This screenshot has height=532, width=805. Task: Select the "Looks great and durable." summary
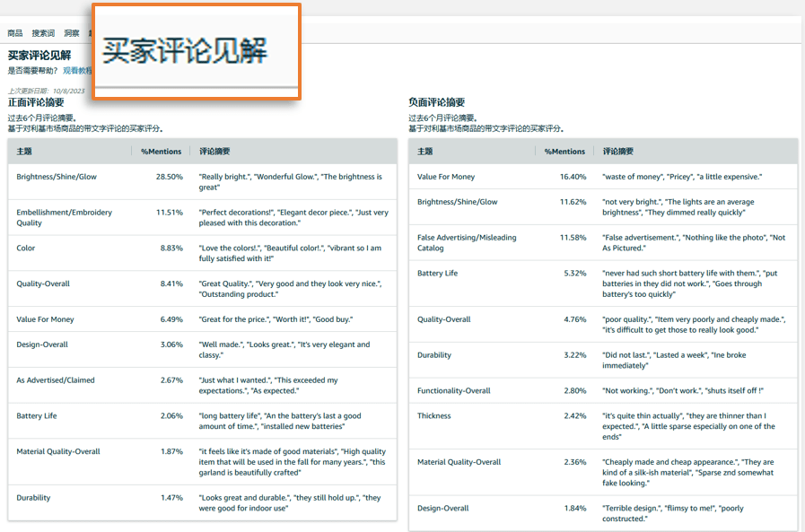click(290, 502)
